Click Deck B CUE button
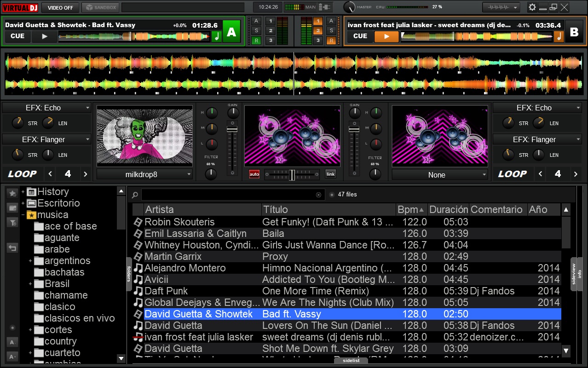Screen dimensions: 588x368 pos(360,36)
